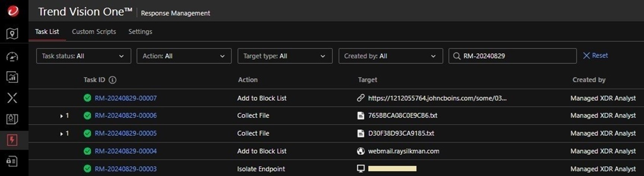The height and width of the screenshot is (176, 644).
Task: Open the Action filter dropdown
Action: tap(184, 56)
